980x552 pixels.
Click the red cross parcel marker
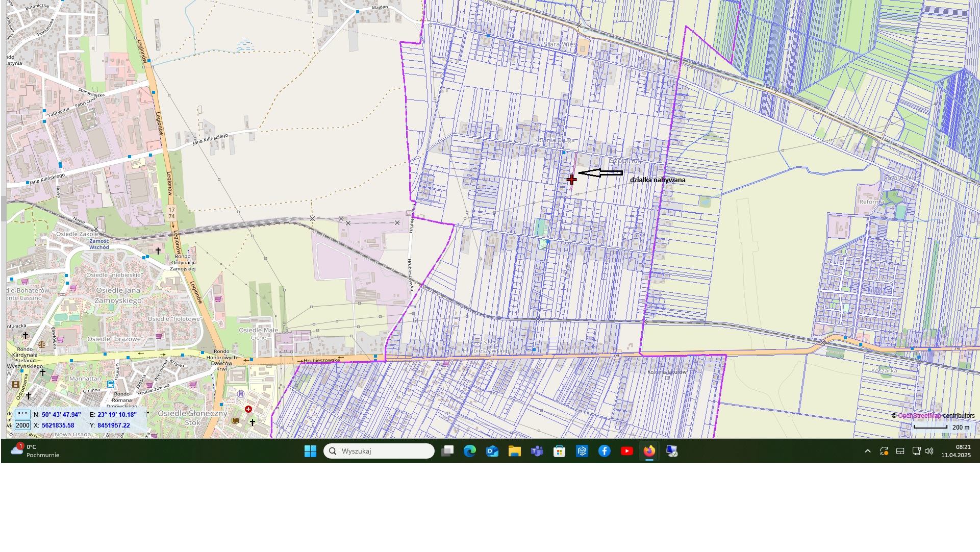571,179
